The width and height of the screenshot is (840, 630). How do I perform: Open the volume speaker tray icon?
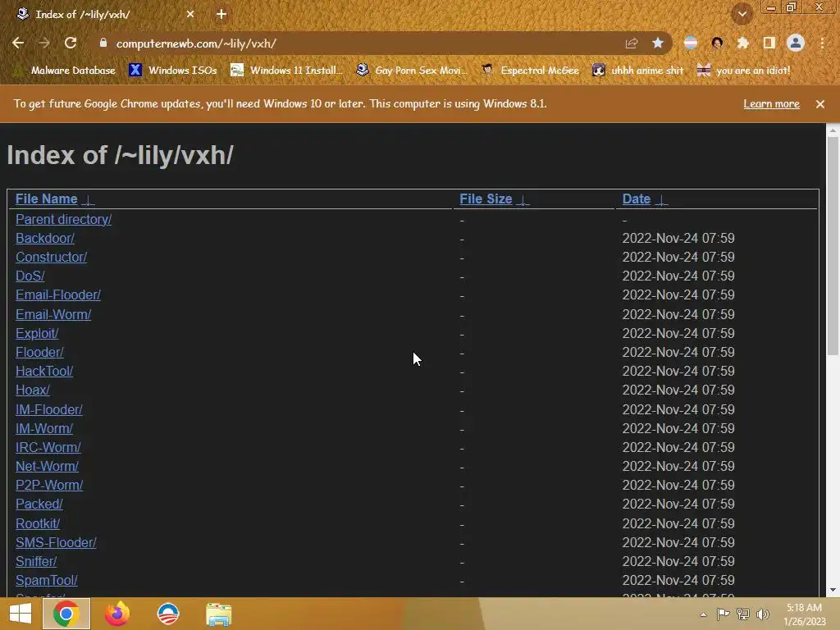(x=763, y=614)
